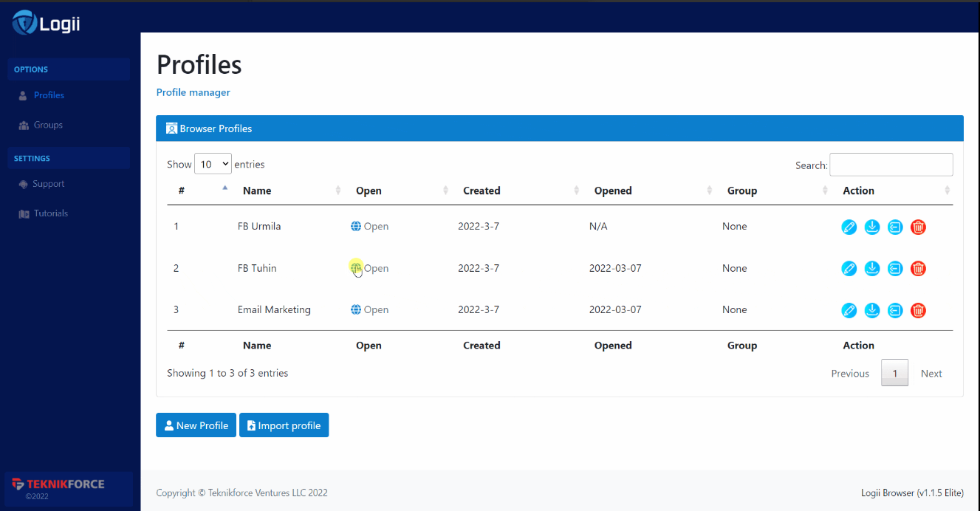Click the N/A opened value for FB Urmila
The width and height of the screenshot is (980, 511).
[x=598, y=226]
